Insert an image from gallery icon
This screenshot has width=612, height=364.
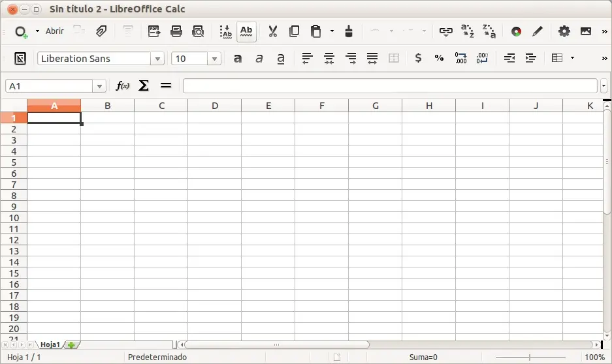coord(586,31)
